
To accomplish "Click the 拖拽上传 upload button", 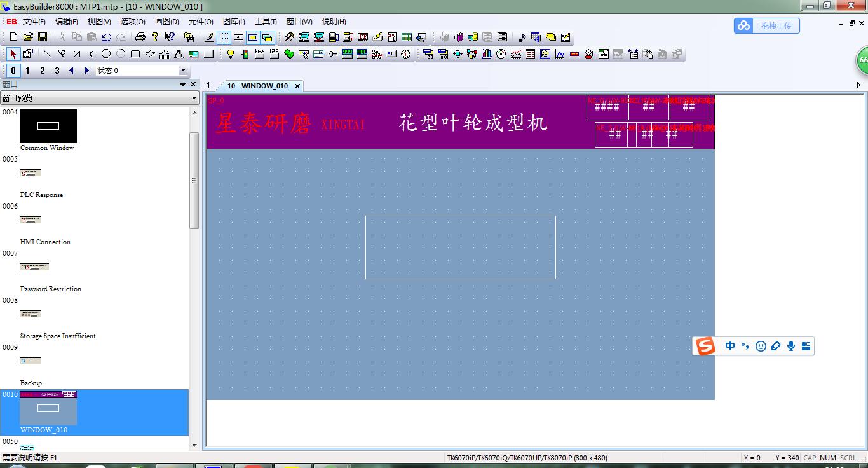I will [x=767, y=25].
